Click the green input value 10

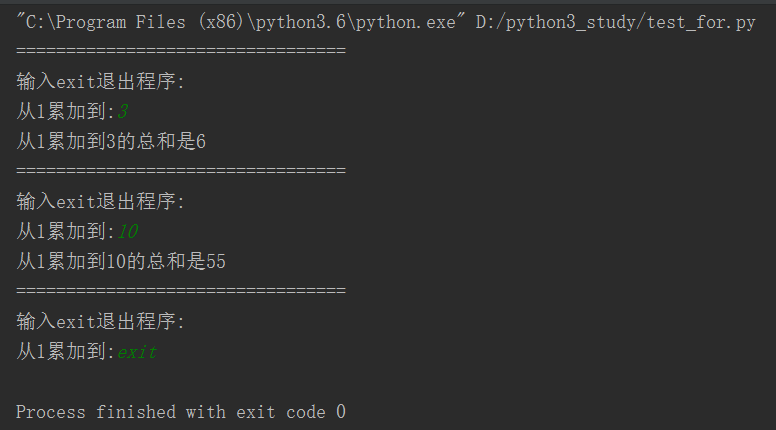tap(127, 232)
